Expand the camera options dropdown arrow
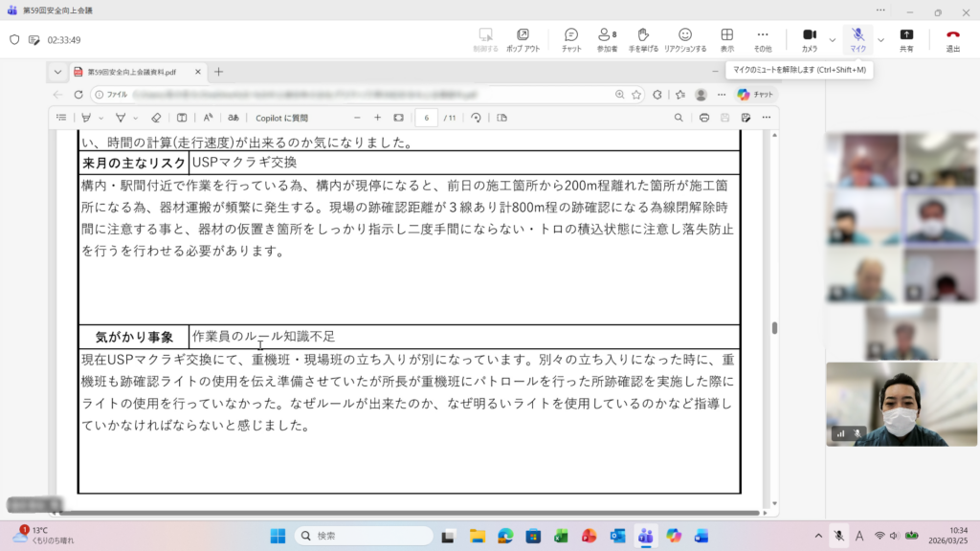980x551 pixels. pos(832,40)
